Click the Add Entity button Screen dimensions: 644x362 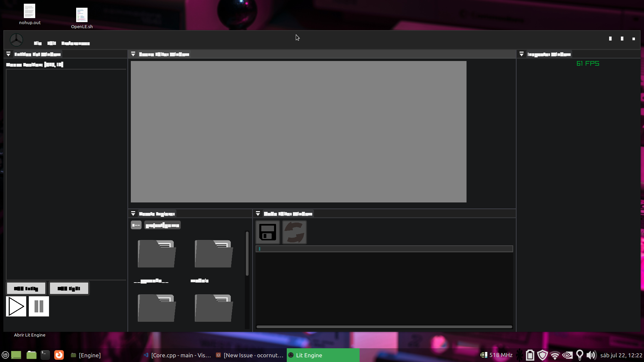[26, 288]
